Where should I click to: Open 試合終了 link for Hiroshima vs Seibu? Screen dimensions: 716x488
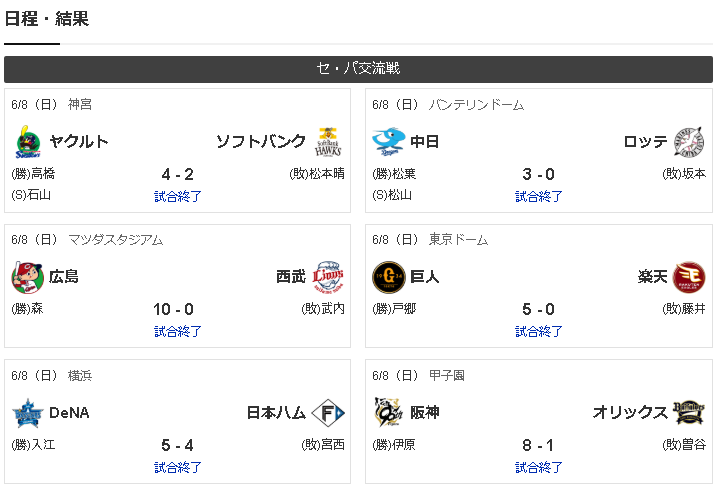tap(178, 331)
